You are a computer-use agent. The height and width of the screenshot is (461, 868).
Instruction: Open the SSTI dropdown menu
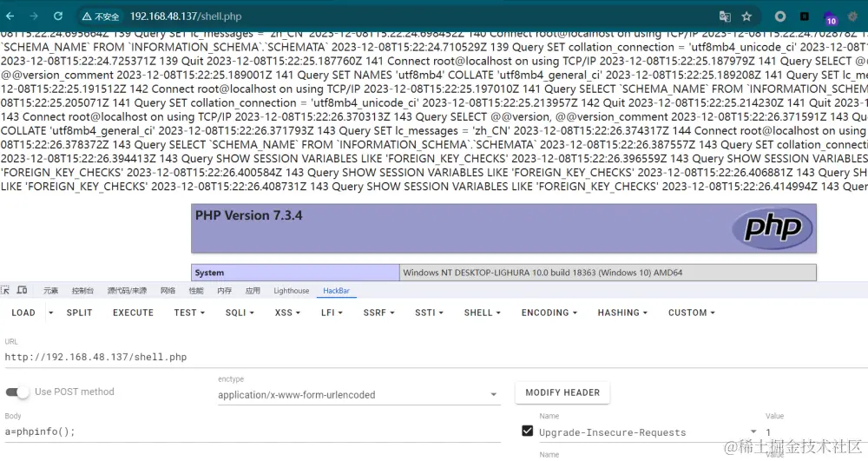[x=429, y=313]
